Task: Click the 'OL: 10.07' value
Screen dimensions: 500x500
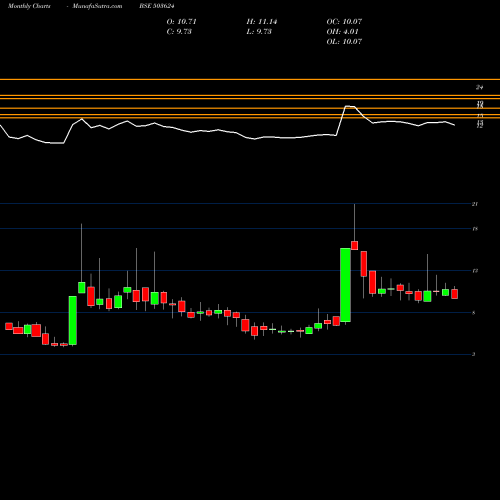Action: point(344,42)
